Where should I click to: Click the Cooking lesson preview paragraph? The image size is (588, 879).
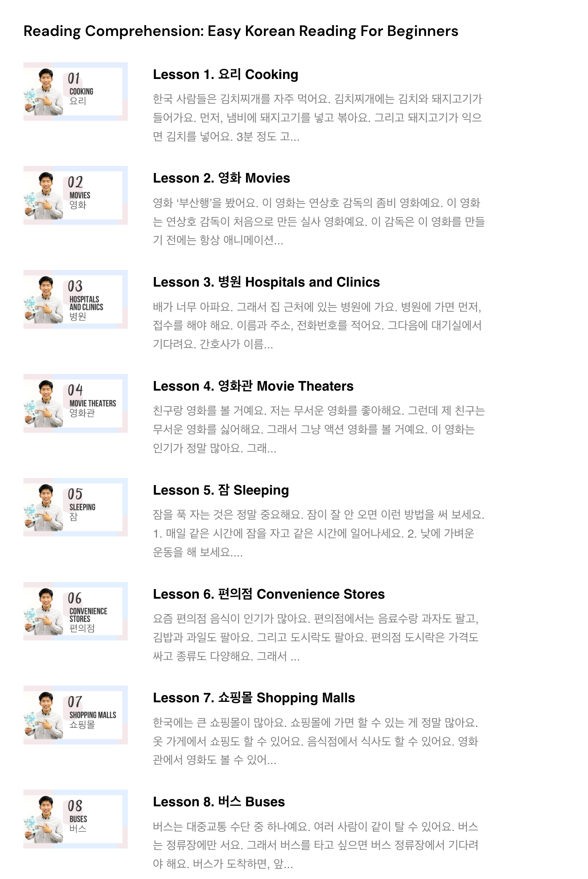pyautogui.click(x=318, y=118)
